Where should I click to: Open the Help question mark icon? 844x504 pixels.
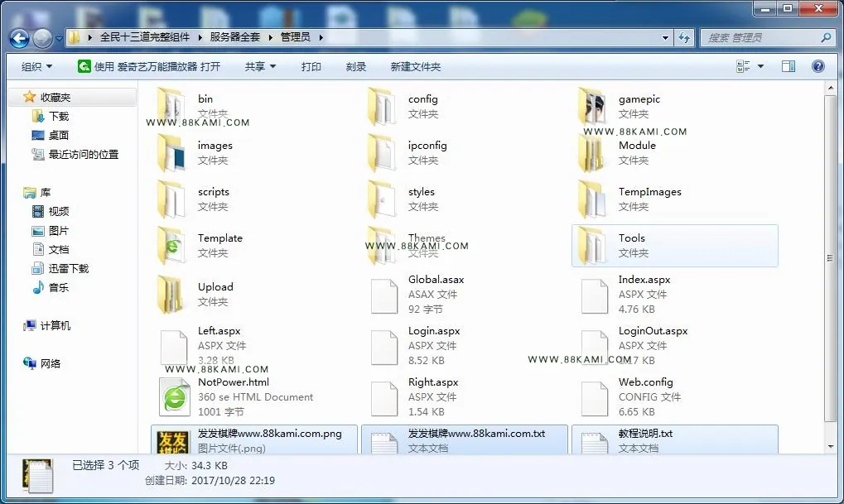click(x=817, y=66)
